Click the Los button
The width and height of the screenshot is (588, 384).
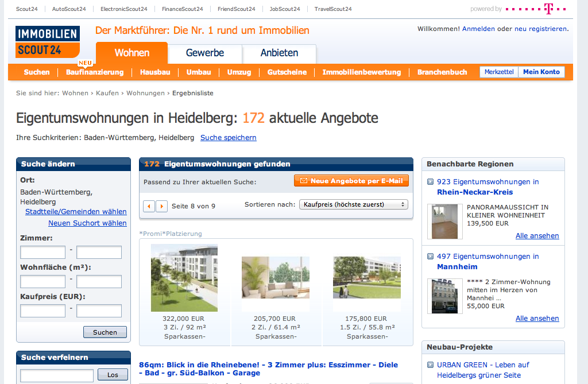pyautogui.click(x=113, y=375)
